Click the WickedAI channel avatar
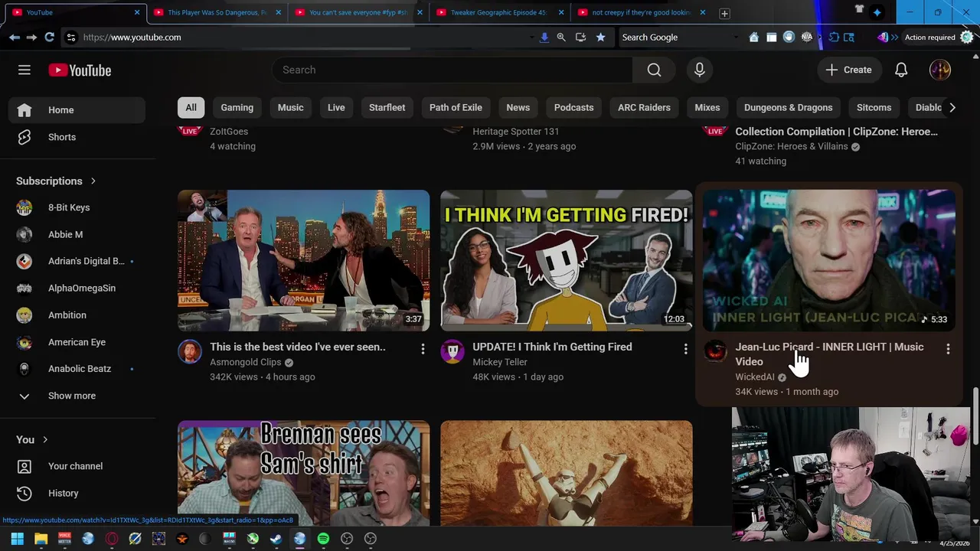 coord(715,351)
